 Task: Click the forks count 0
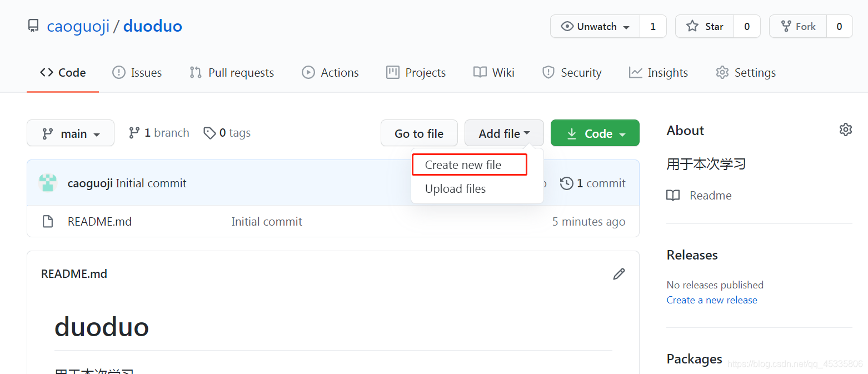point(839,26)
